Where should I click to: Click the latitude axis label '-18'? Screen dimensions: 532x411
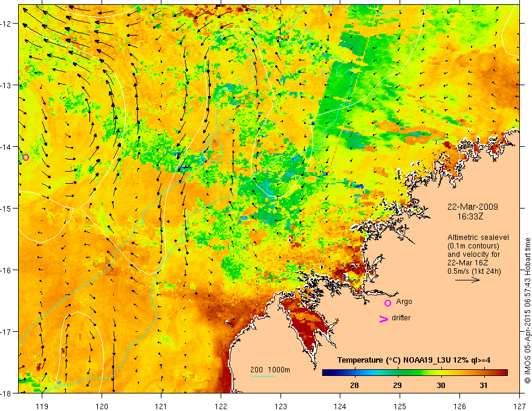point(7,393)
